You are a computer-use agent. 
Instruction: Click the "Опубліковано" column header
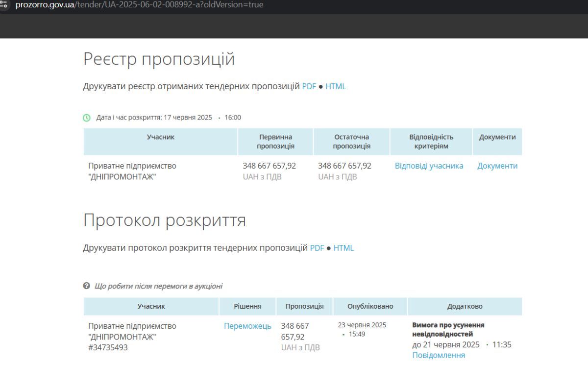point(370,306)
